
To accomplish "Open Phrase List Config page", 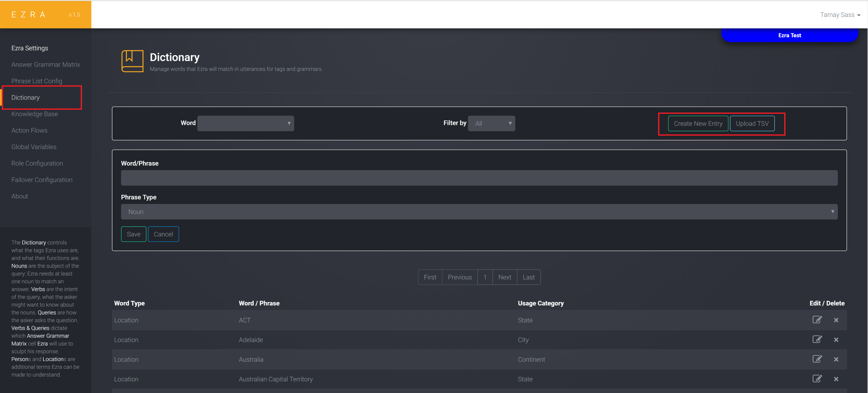I will tap(37, 81).
